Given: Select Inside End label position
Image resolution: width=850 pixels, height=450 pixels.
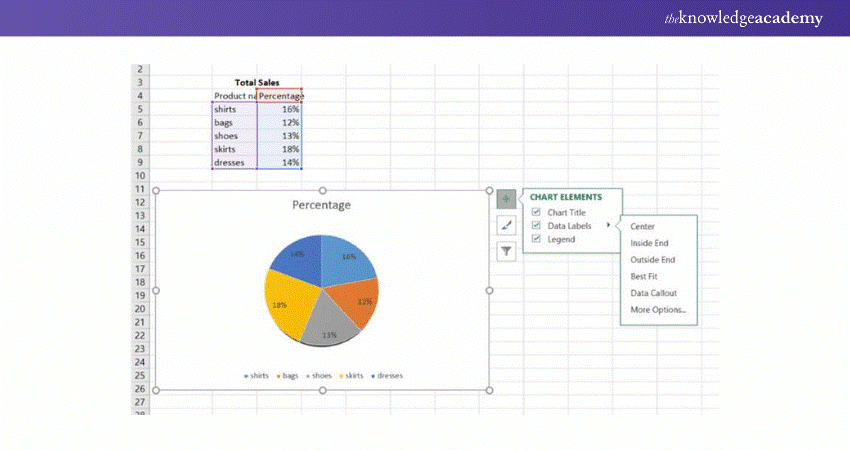Looking at the screenshot, I should pos(650,243).
